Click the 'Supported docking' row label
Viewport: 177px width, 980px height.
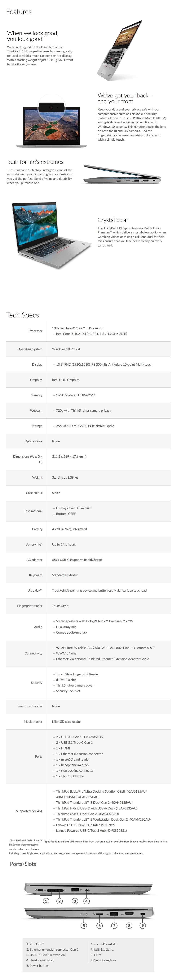(x=29, y=811)
